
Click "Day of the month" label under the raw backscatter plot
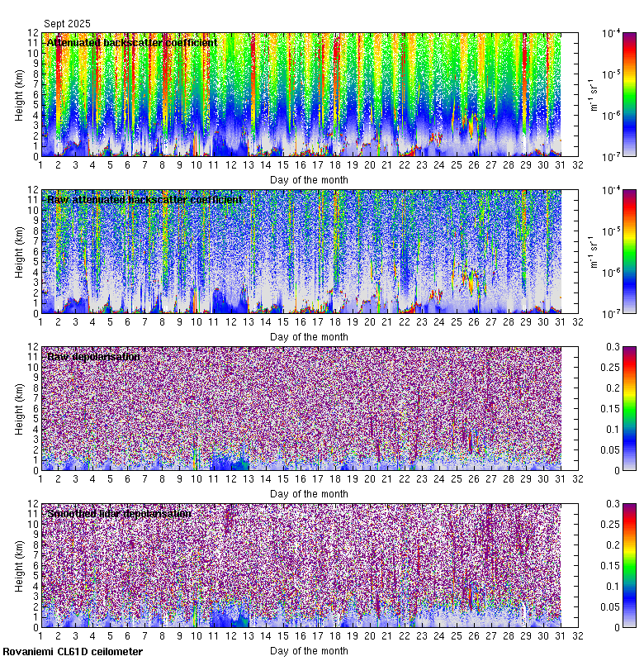[x=309, y=337]
